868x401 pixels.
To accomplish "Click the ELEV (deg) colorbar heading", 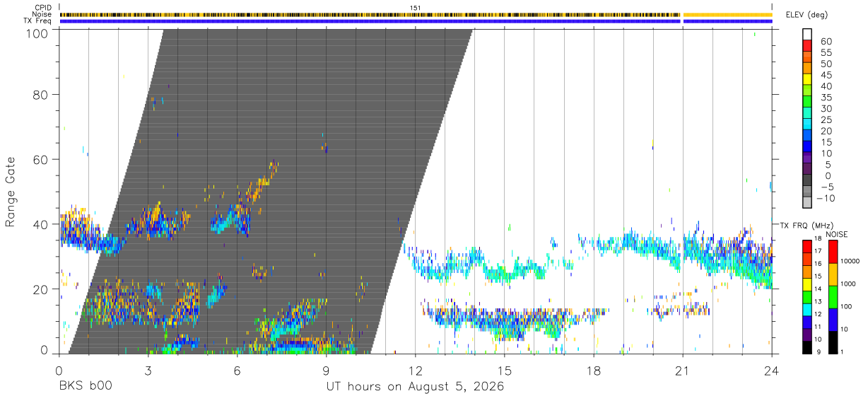I will pyautogui.click(x=808, y=15).
